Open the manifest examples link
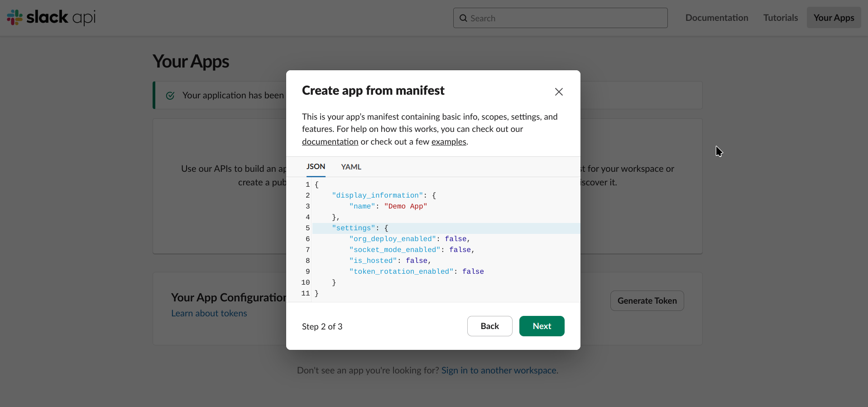The width and height of the screenshot is (868, 407). click(448, 142)
